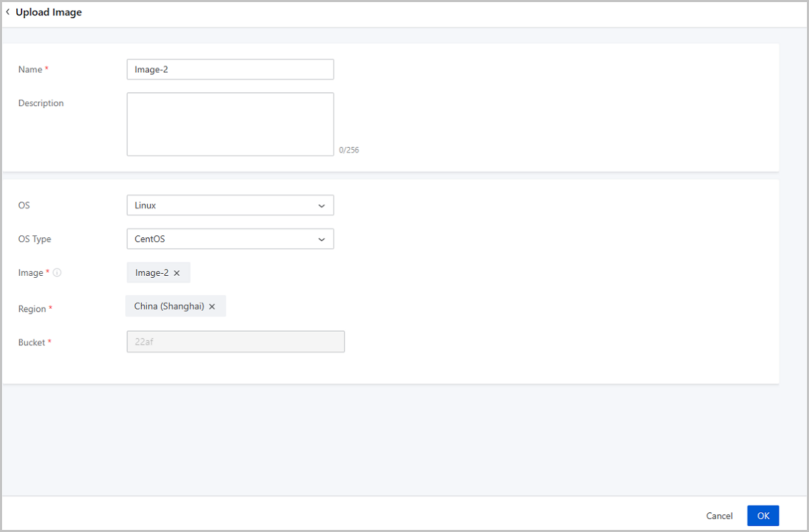This screenshot has height=532, width=809.
Task: Click the 0/256 character counter
Action: [x=349, y=150]
